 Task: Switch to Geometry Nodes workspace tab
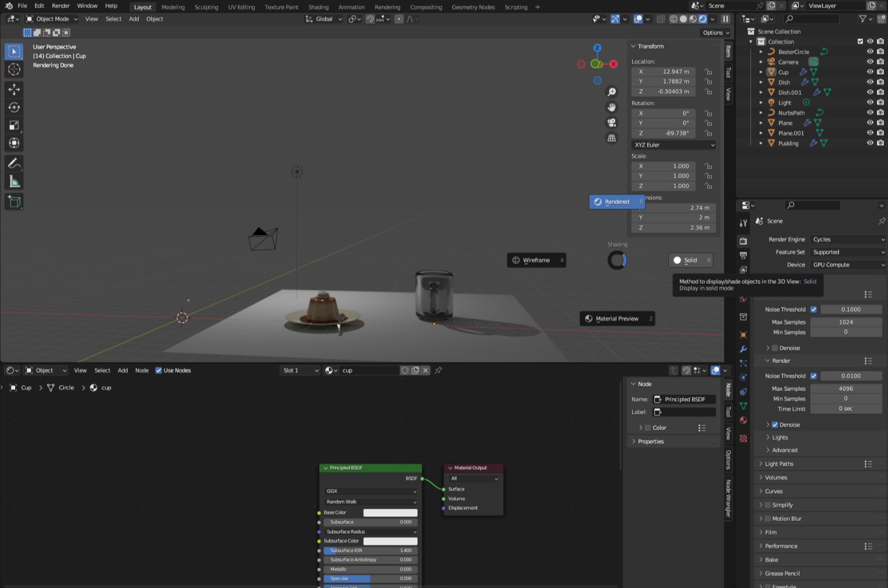pyautogui.click(x=473, y=7)
